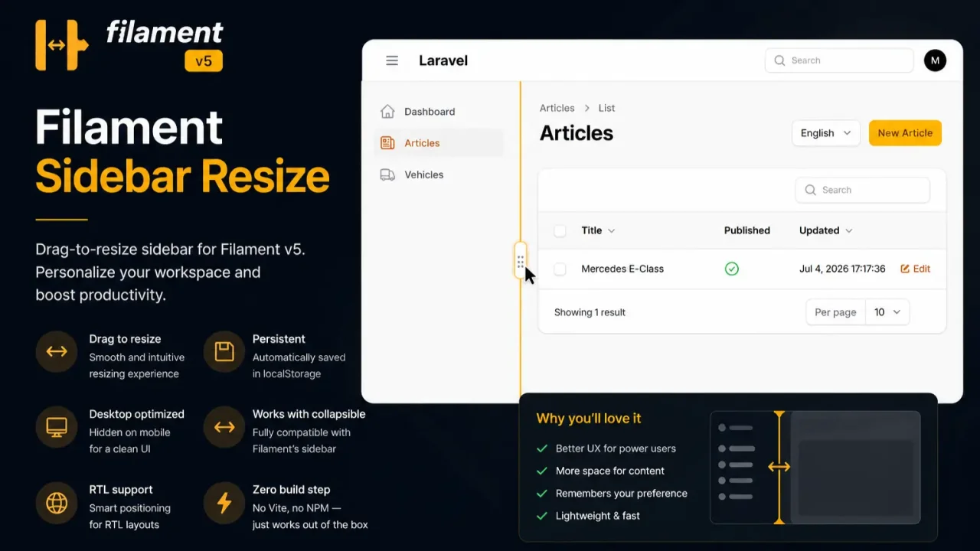
Task: Click the Works with collapsible arrows icon
Action: pyautogui.click(x=224, y=427)
